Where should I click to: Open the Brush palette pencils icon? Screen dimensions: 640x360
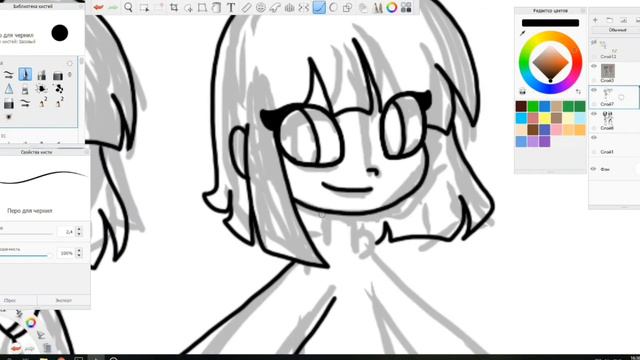[x=378, y=7]
